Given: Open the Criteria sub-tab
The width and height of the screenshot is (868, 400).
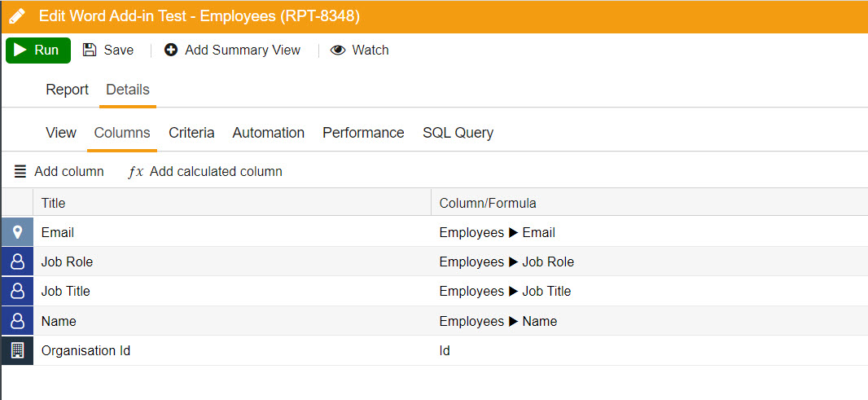Looking at the screenshot, I should pos(191,133).
